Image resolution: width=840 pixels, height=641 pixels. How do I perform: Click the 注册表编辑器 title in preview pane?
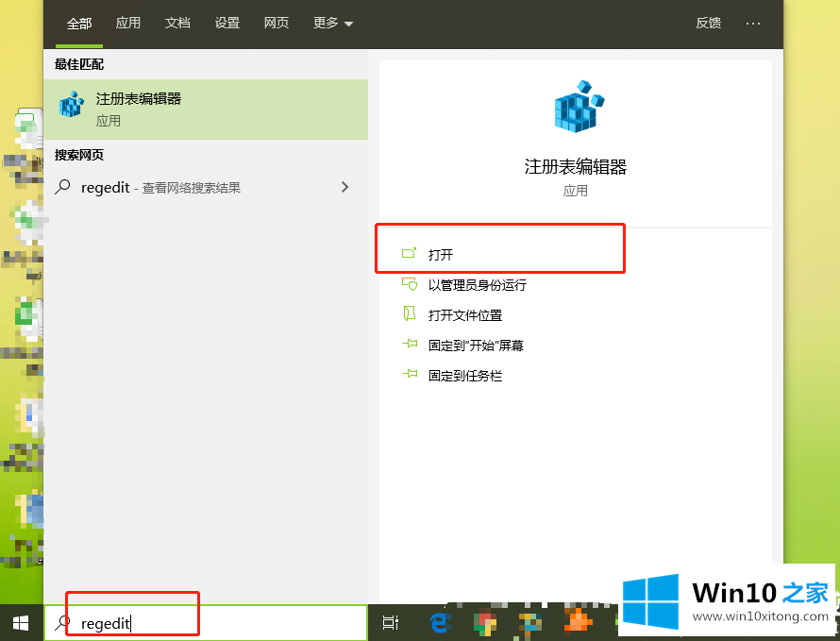pyautogui.click(x=576, y=167)
